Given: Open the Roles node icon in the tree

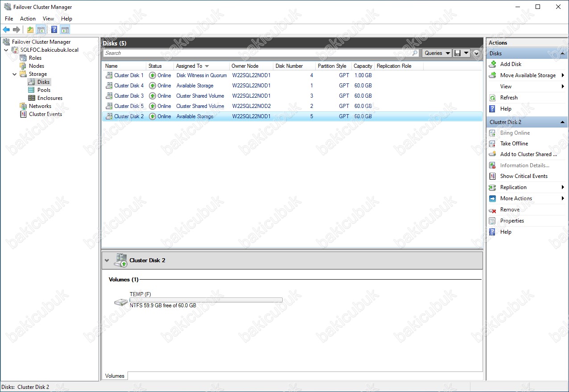Looking at the screenshot, I should coord(23,58).
